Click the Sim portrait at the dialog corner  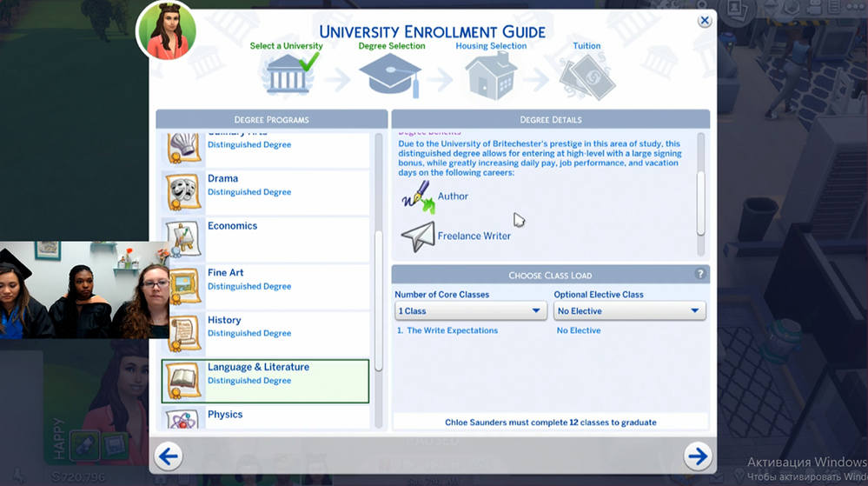pos(167,30)
